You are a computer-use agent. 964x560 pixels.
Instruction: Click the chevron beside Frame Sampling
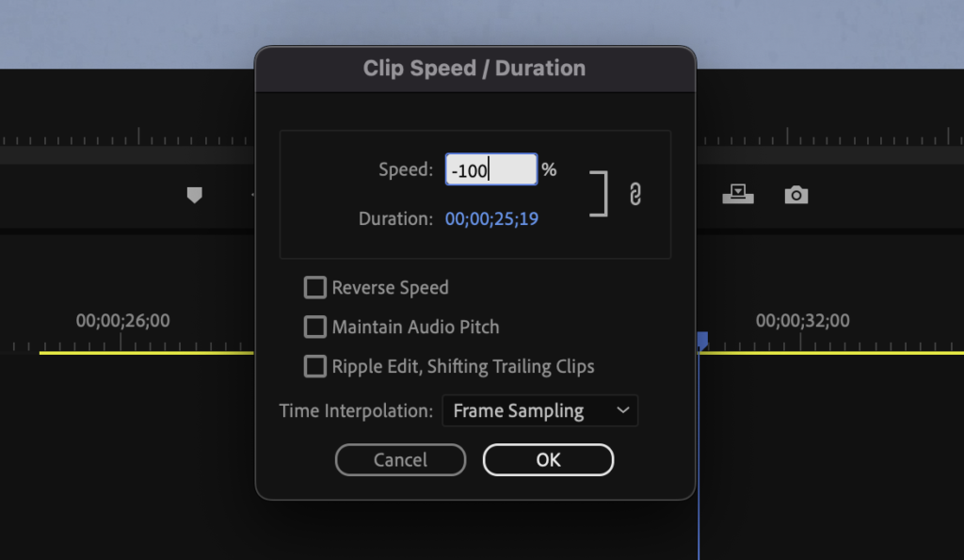pyautogui.click(x=623, y=410)
